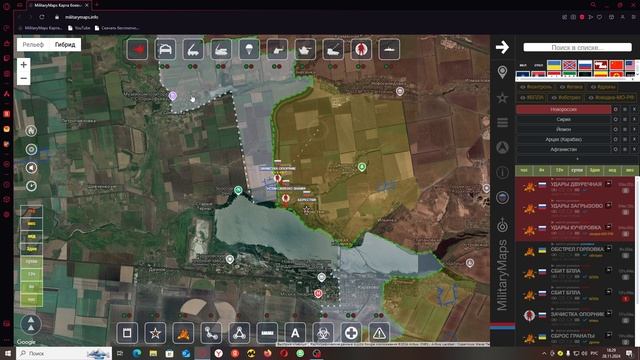Click the sound speaker button on map left
The image size is (640, 360).
pyautogui.click(x=31, y=168)
